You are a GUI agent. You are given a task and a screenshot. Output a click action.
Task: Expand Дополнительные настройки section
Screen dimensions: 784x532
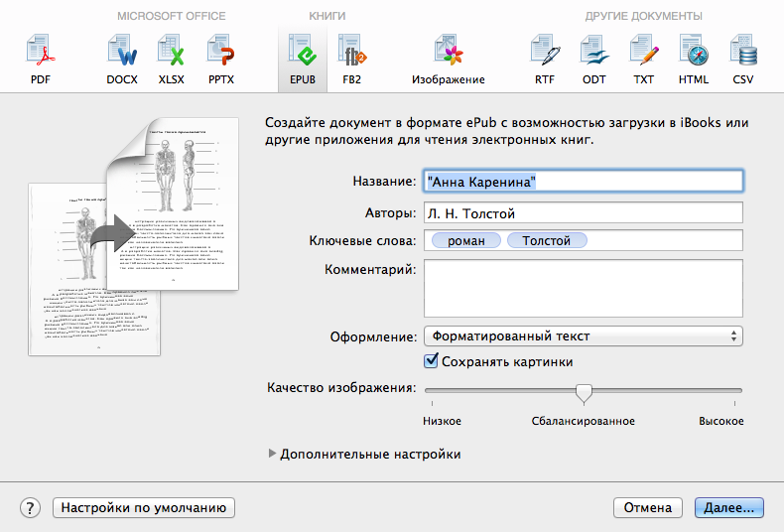pos(274,454)
